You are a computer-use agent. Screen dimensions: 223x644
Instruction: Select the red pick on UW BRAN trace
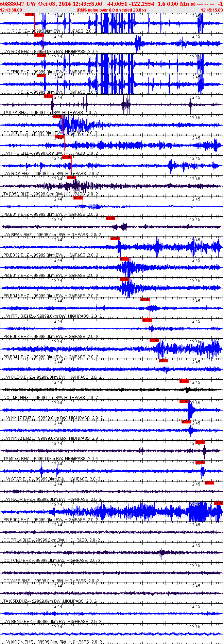tap(110, 218)
